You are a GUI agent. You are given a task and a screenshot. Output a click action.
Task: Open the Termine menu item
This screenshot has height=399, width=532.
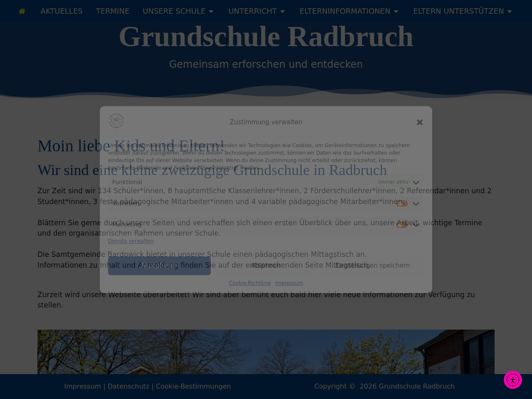pos(113,11)
